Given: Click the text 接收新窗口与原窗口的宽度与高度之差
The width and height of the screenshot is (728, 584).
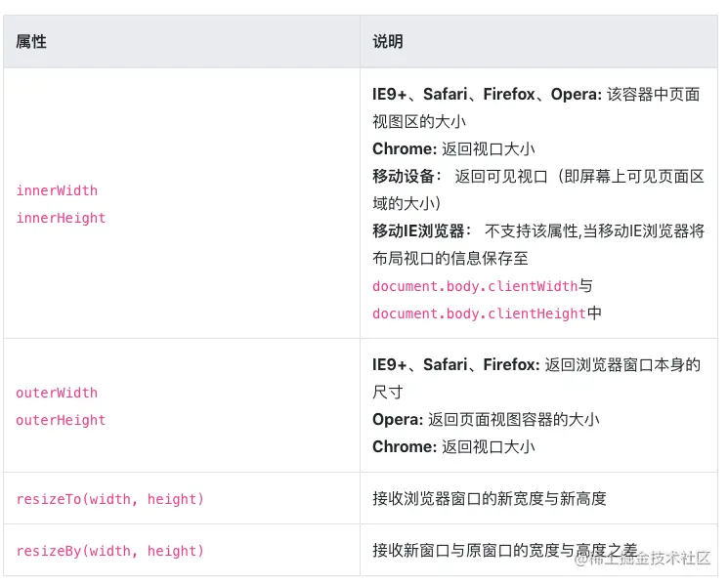Looking at the screenshot, I should pos(504,551).
